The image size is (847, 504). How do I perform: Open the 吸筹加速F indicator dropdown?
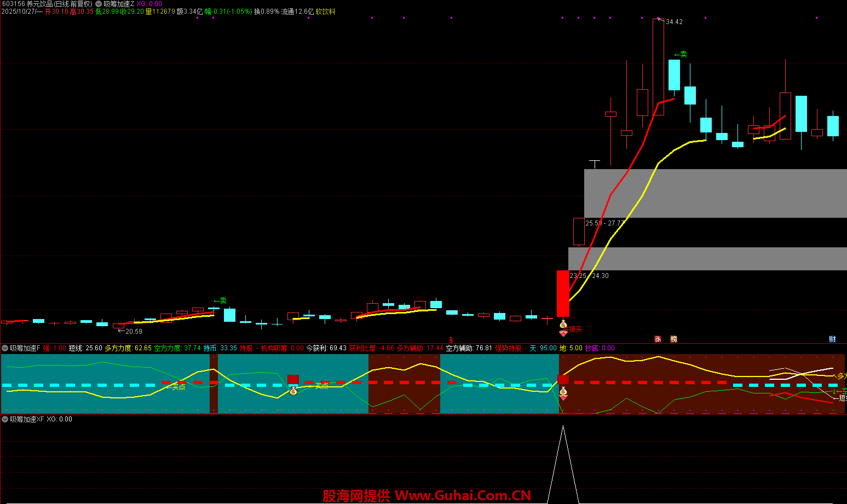point(5,348)
